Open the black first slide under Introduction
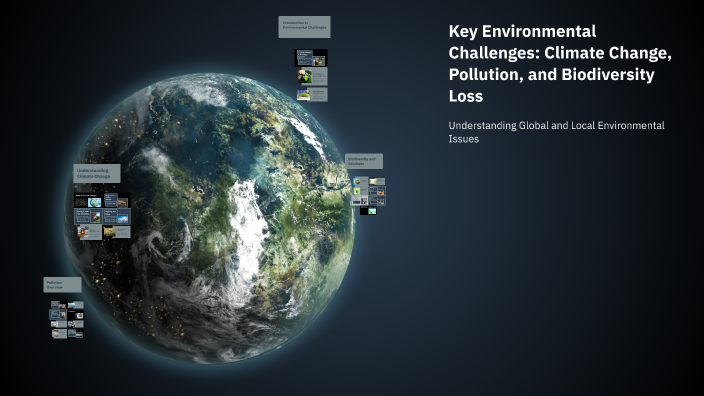 (x=311, y=58)
